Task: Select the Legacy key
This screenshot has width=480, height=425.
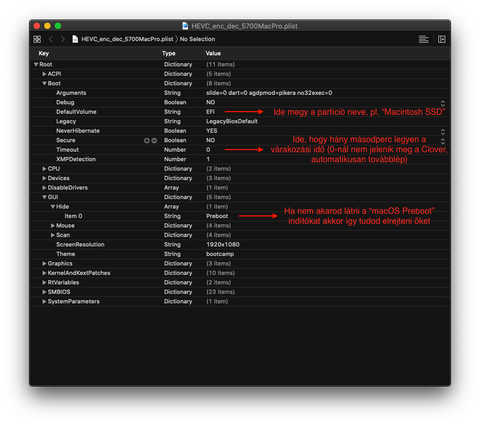Action: click(x=66, y=121)
